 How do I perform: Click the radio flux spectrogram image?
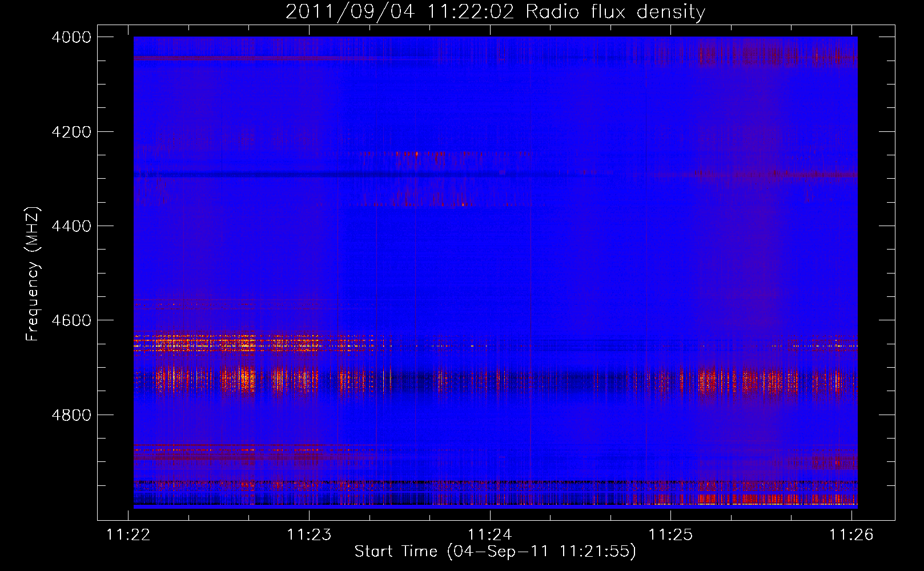[x=496, y=272]
